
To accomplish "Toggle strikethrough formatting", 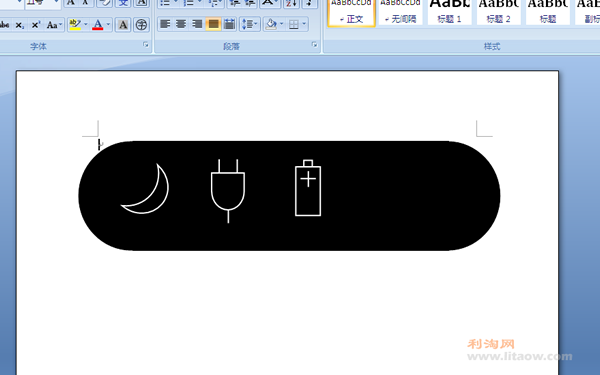I will tap(4, 25).
